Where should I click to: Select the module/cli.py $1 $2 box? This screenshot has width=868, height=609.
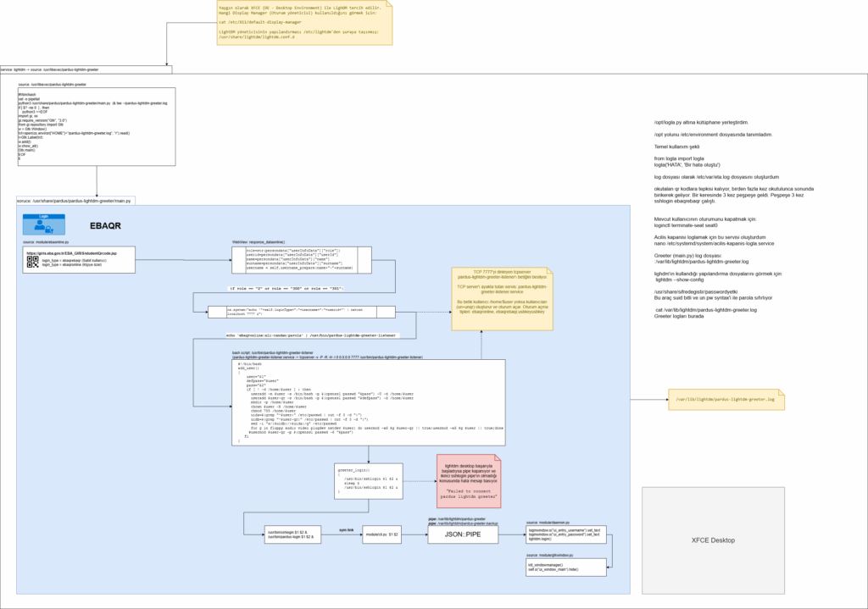click(382, 534)
